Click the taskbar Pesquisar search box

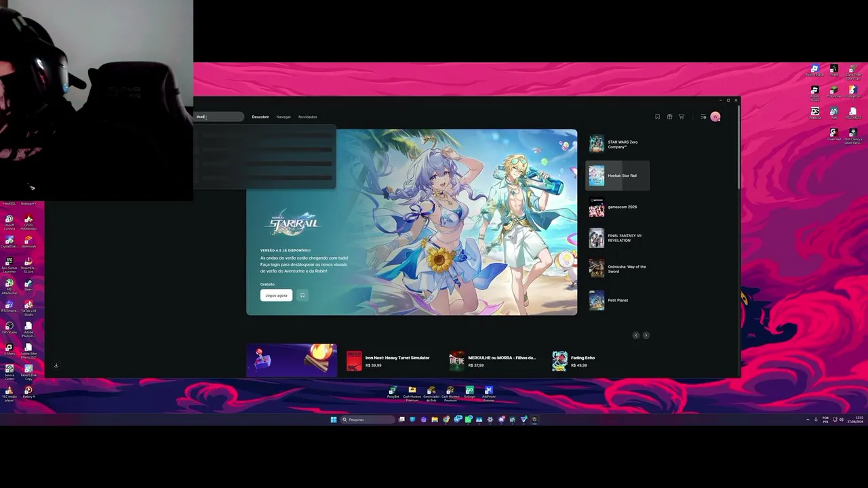[x=368, y=420]
